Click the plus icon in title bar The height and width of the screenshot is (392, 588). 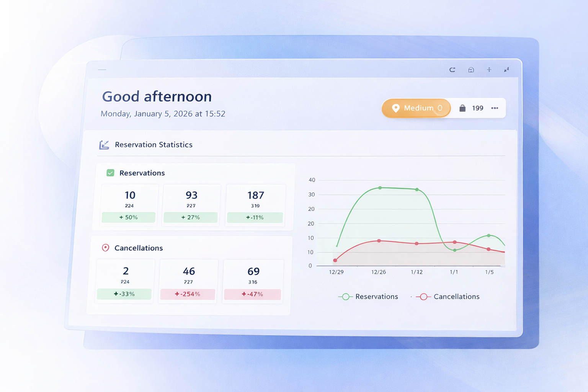click(489, 70)
